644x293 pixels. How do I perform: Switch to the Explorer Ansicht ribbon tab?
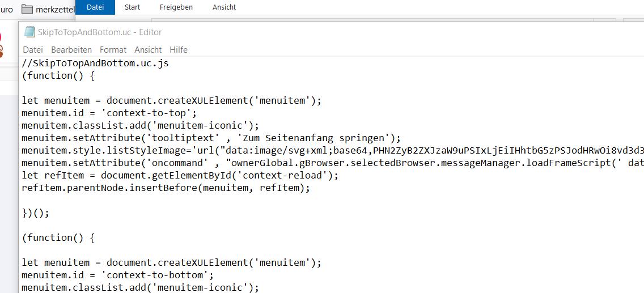224,7
